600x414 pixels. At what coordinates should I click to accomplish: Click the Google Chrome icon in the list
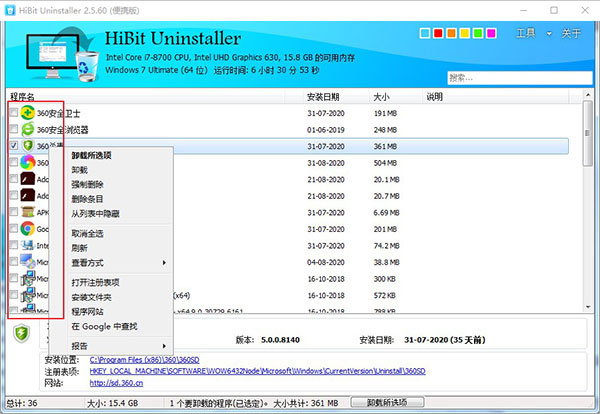pyautogui.click(x=28, y=228)
